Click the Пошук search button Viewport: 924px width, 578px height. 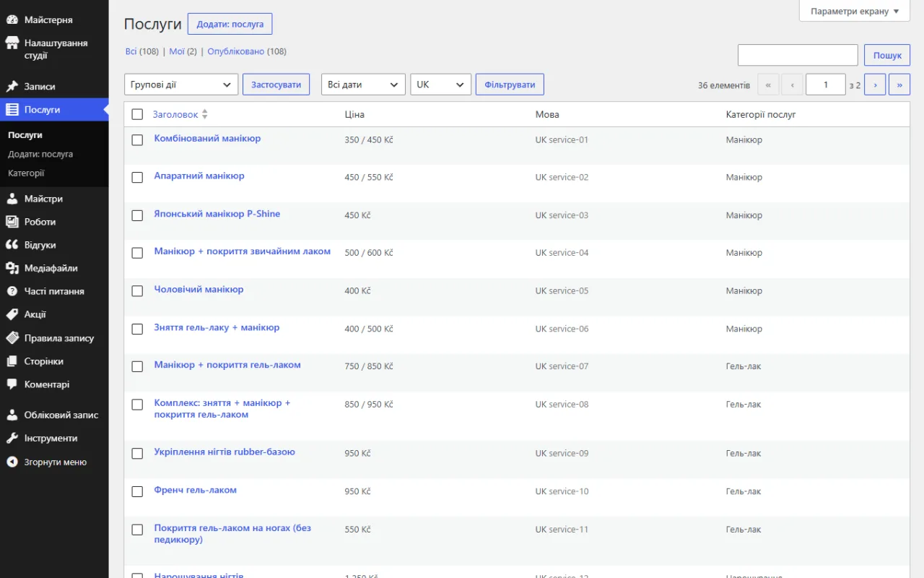[x=887, y=55]
